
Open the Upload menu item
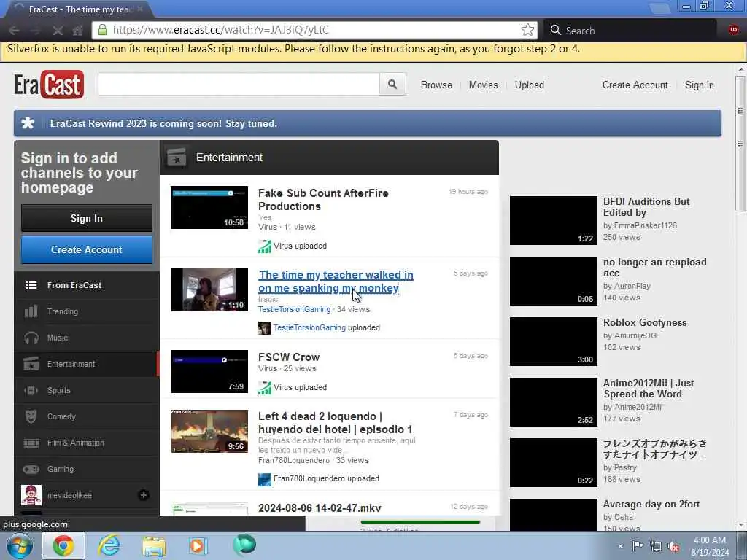tap(530, 85)
